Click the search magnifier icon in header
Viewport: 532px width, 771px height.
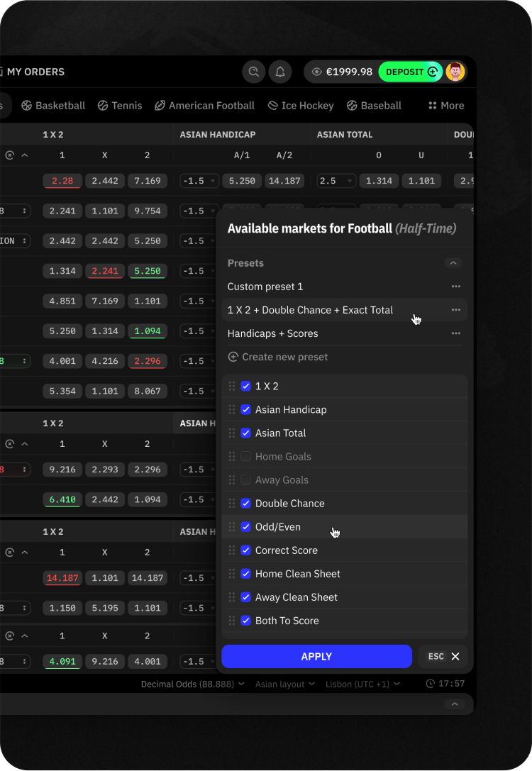(252, 72)
